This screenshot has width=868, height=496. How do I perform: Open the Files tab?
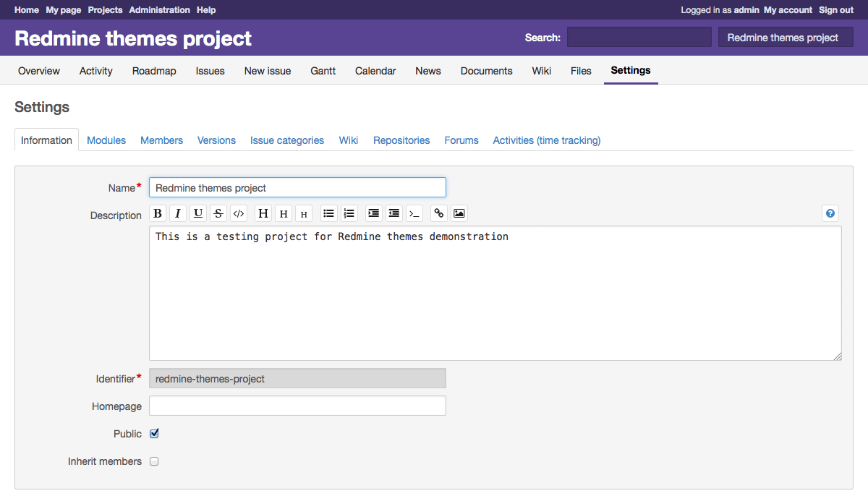581,71
